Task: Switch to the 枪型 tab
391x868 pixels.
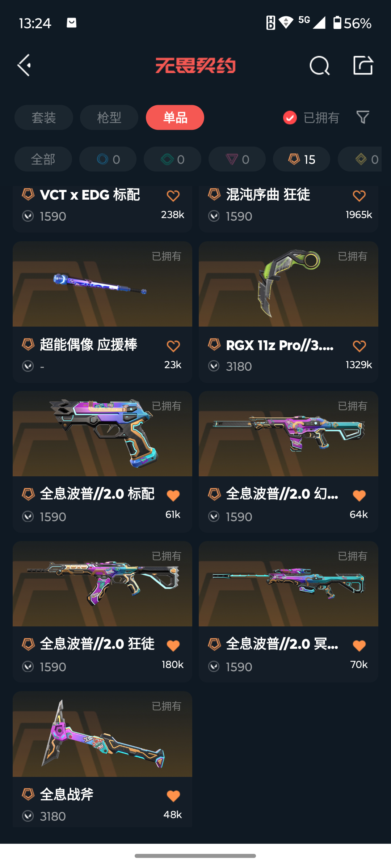Action: click(x=109, y=118)
